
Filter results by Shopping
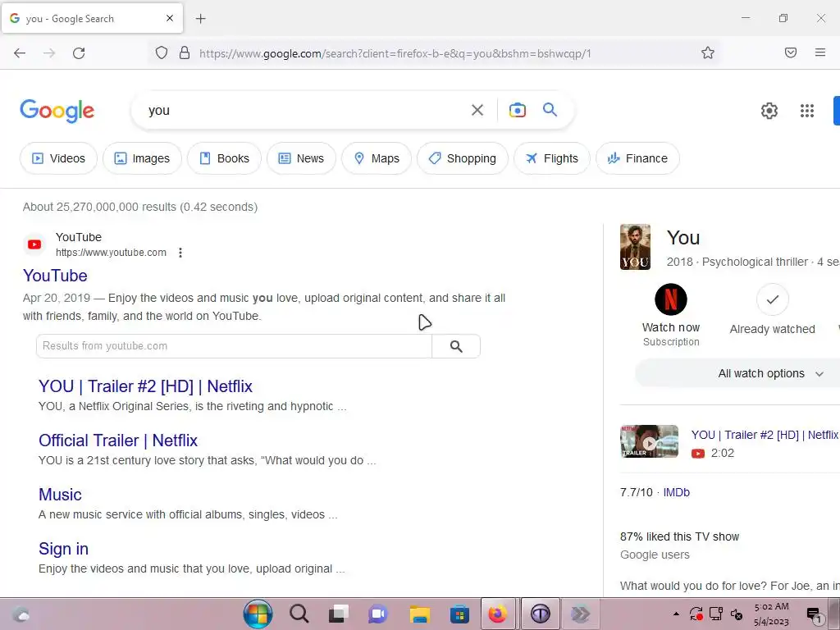point(463,158)
